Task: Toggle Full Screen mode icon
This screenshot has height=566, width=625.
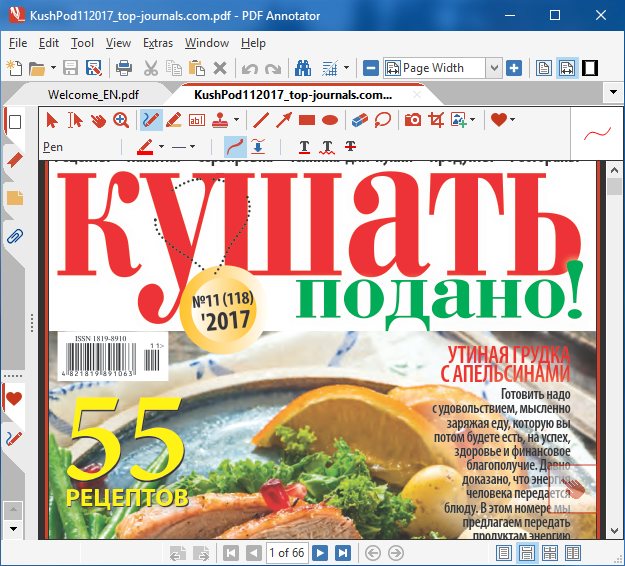Action: (x=590, y=68)
